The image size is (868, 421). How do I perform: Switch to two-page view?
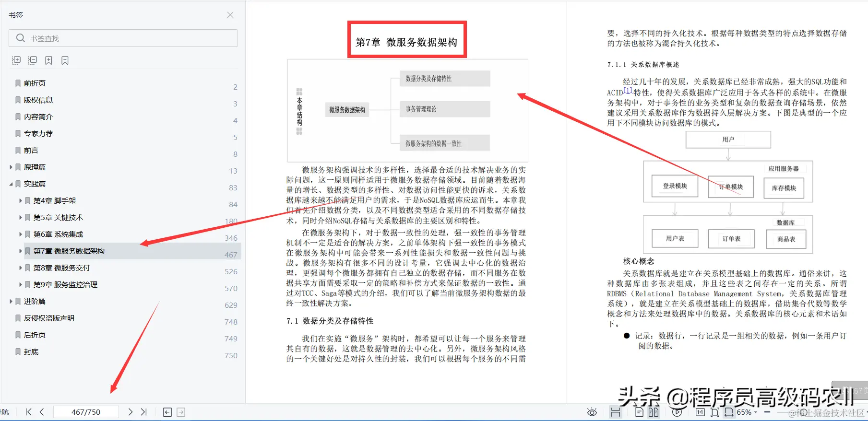[654, 412]
